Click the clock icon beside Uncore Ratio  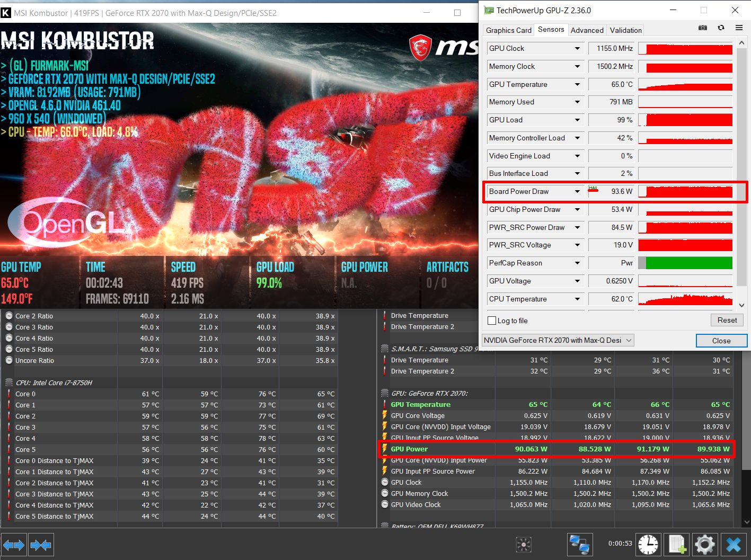pos(9,360)
